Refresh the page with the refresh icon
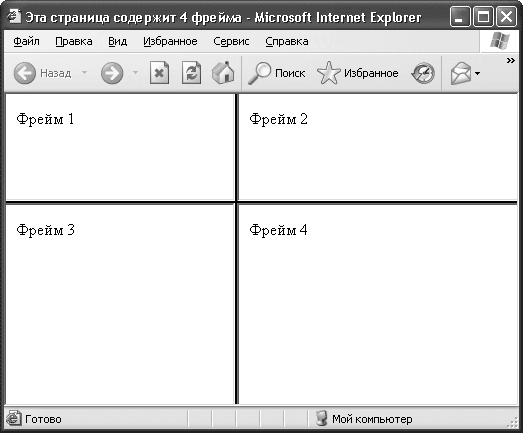The width and height of the screenshot is (523, 433). pos(191,72)
